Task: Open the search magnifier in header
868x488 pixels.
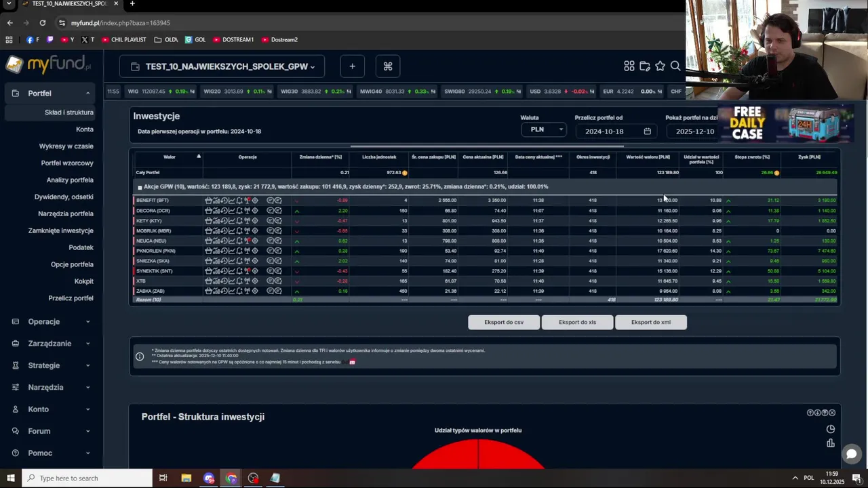Action: 675,66
